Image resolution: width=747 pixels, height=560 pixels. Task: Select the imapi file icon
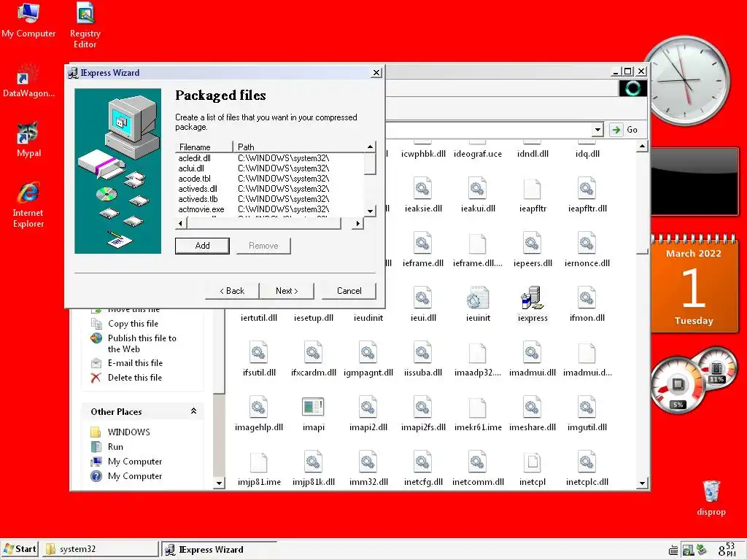314,413
